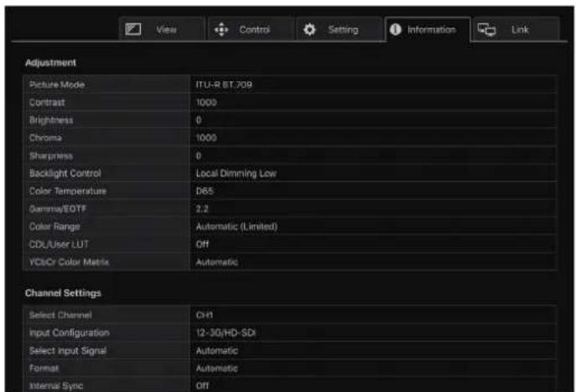Click the Sharpness value 0

point(199,156)
